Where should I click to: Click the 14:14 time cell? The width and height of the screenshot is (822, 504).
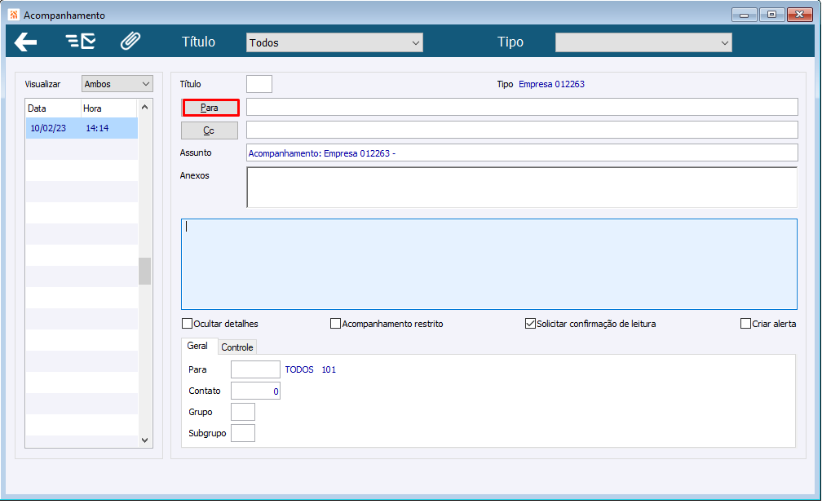click(x=98, y=128)
